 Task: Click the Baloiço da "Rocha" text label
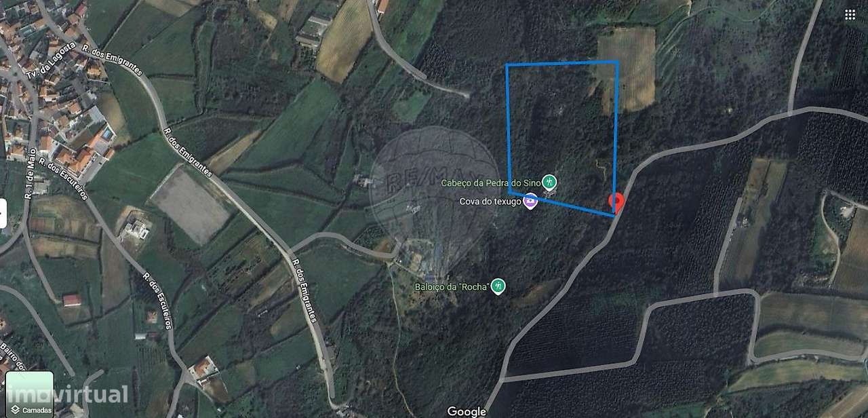pos(452,286)
